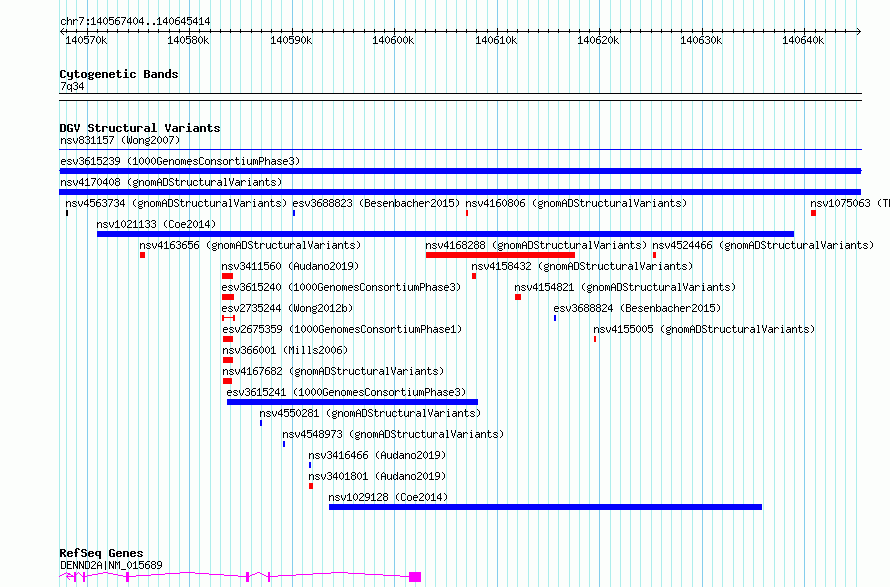This screenshot has width=890, height=587.
Task: Select the esv3615241 blue variant bar
Action: (x=352, y=402)
